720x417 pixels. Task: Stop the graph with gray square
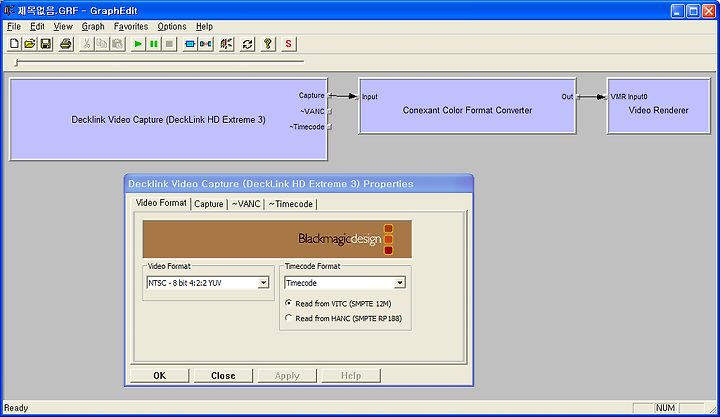[x=169, y=44]
